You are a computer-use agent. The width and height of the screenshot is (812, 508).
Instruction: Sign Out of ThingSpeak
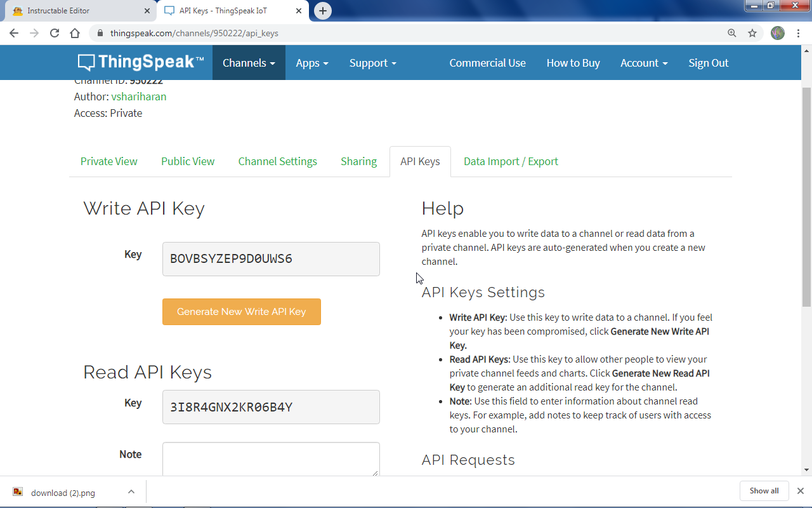point(709,63)
